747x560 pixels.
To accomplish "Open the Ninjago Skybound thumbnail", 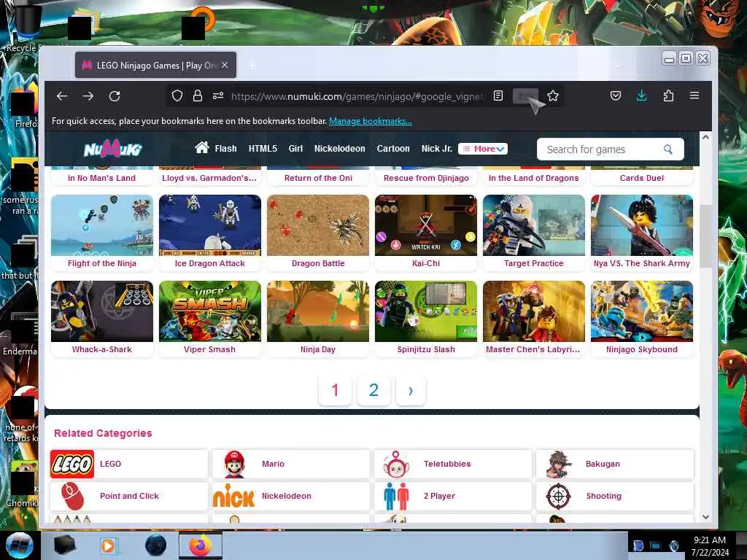I will point(642,311).
